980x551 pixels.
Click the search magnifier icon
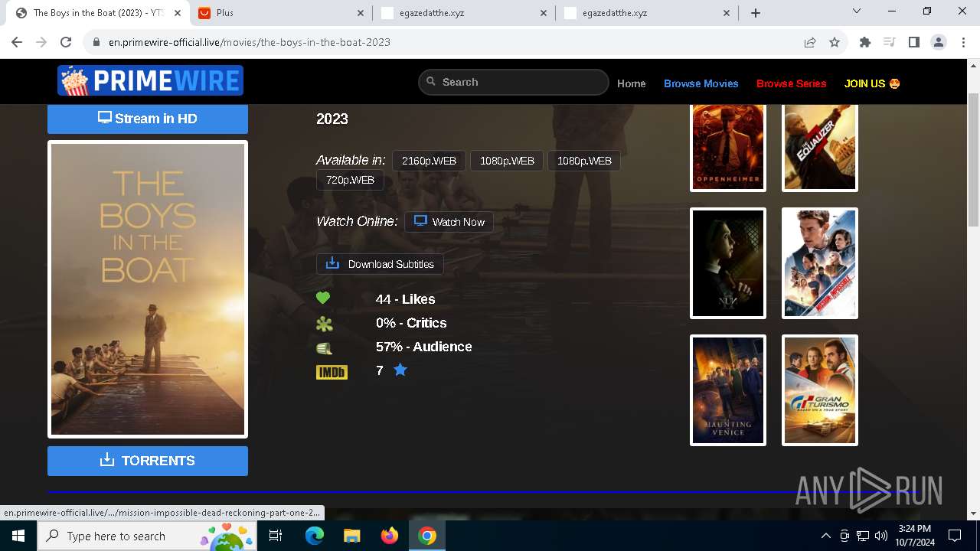[431, 81]
